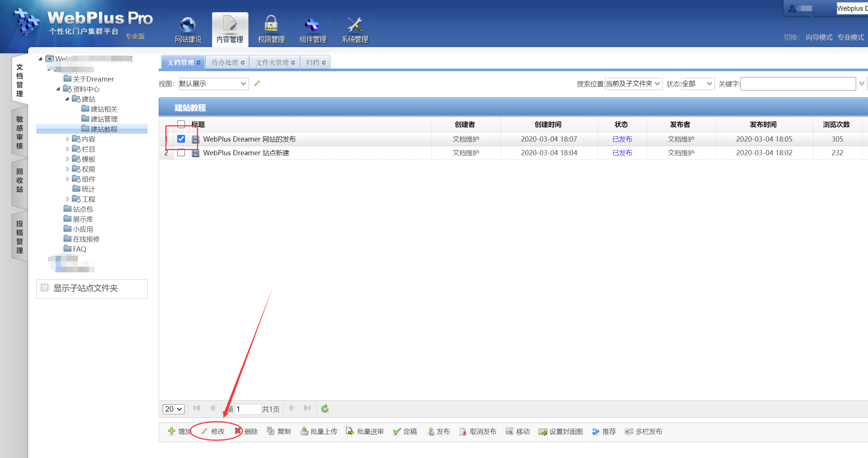Click the green refresh list icon

(x=325, y=408)
